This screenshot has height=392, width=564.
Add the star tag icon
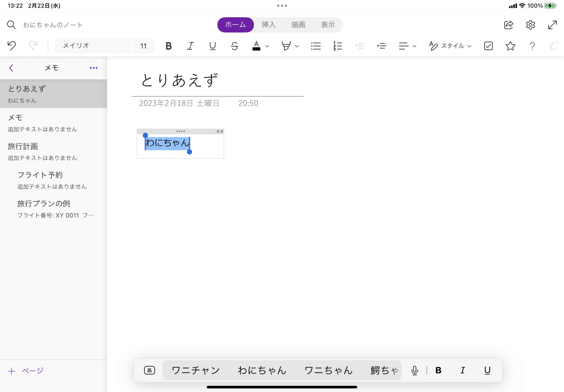[510, 46]
